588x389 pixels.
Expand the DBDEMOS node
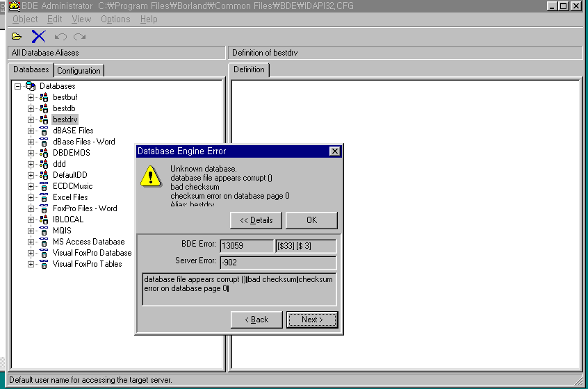(x=31, y=153)
